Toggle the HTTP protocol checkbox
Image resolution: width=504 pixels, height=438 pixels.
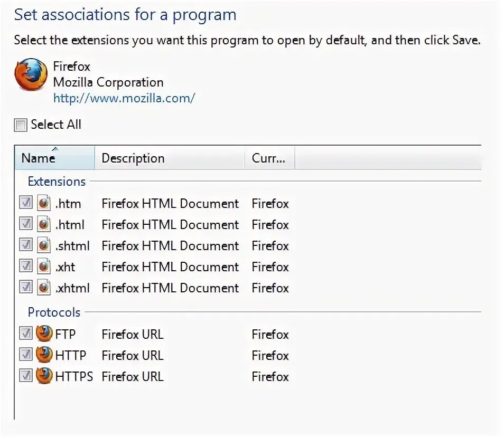click(x=26, y=355)
